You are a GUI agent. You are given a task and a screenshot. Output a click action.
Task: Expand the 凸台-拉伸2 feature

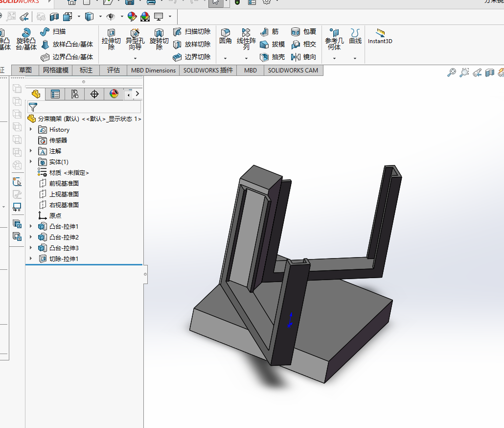click(x=31, y=237)
